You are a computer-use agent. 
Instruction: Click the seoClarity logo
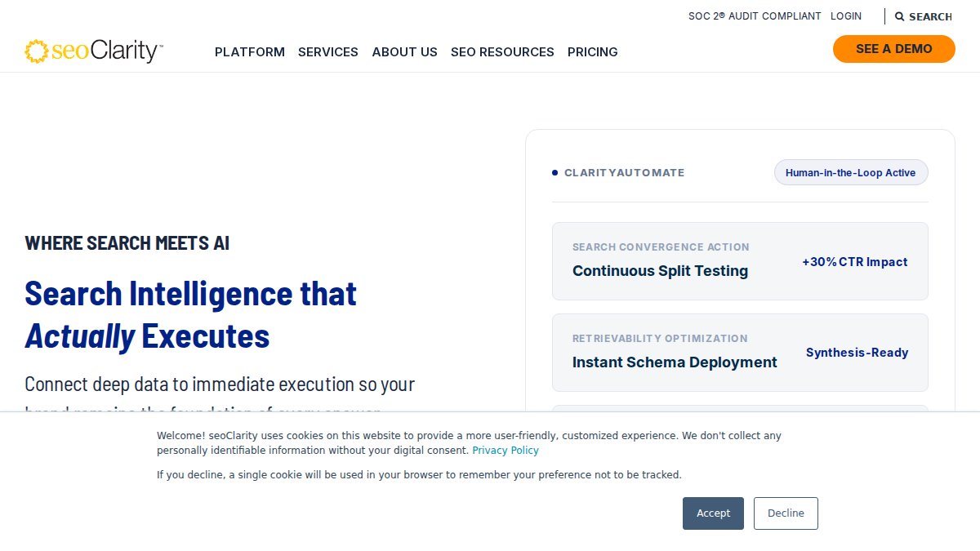point(94,51)
